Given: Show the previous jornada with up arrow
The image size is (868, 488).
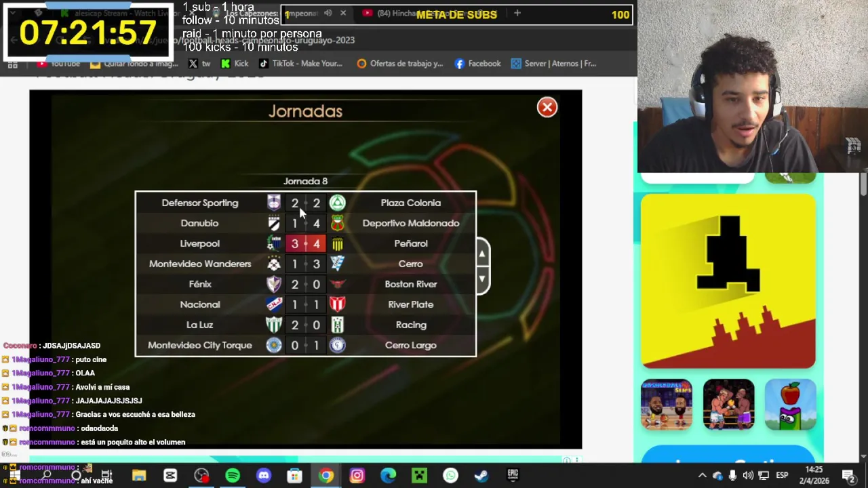Looking at the screenshot, I should click(x=481, y=254).
